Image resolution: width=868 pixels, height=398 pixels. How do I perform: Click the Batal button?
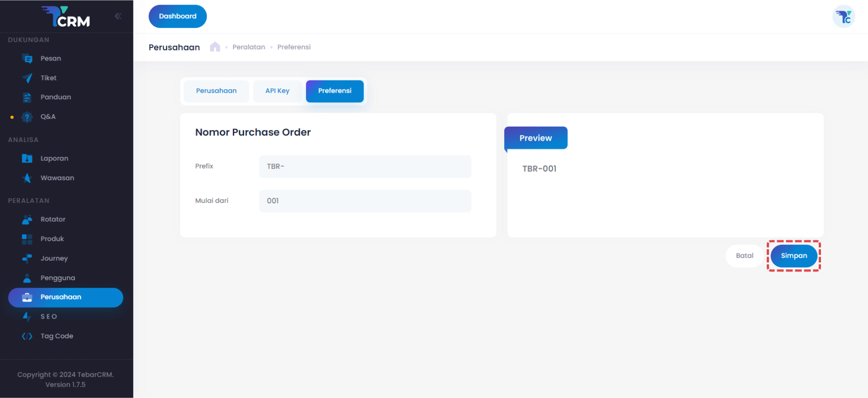coord(744,256)
